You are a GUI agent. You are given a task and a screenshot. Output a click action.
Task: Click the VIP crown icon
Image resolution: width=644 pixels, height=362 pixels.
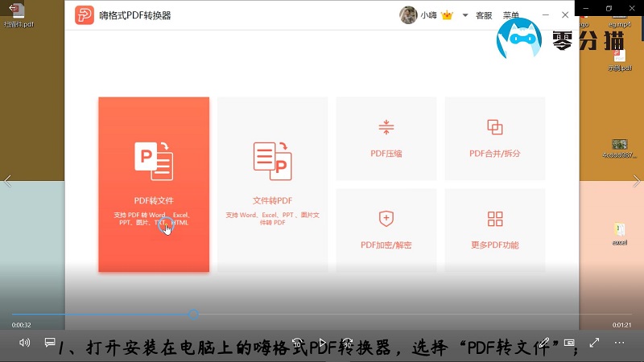tap(447, 15)
